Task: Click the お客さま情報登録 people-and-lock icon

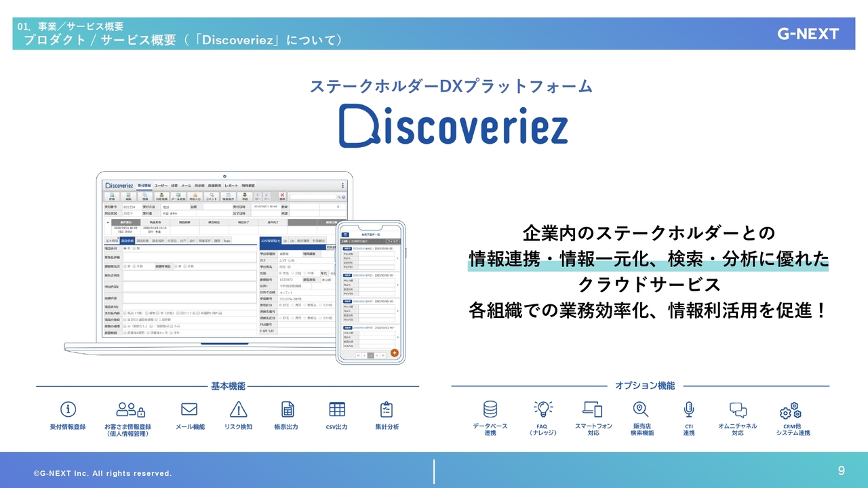Action: pos(130,409)
